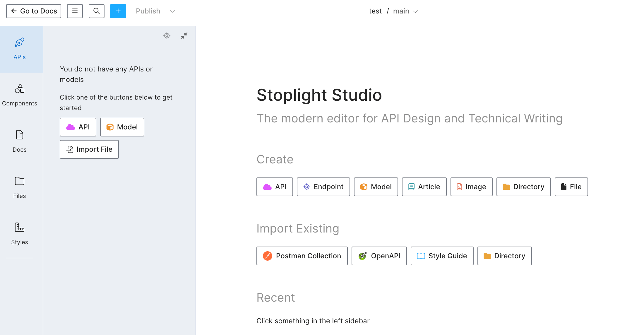Open search with the magnifier icon

[x=97, y=11]
